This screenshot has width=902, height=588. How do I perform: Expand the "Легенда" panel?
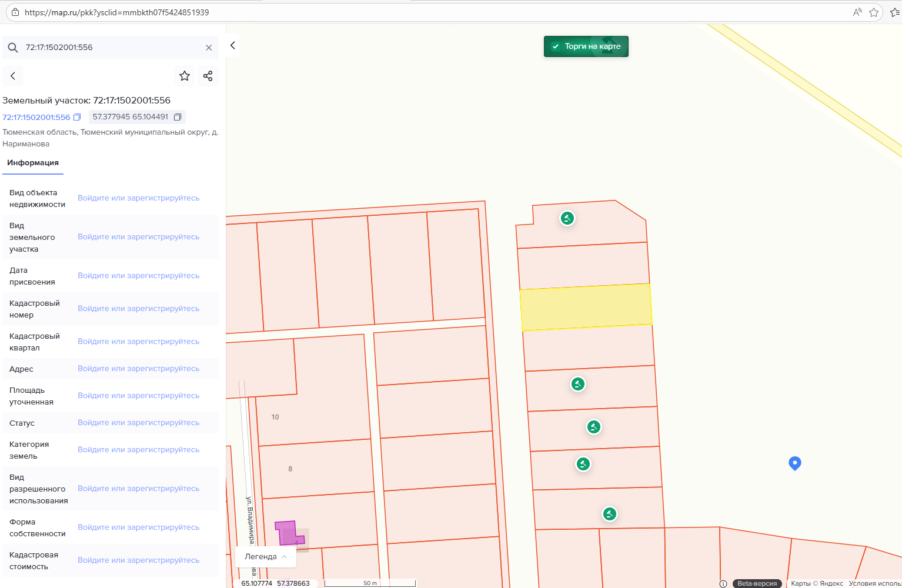[266, 556]
